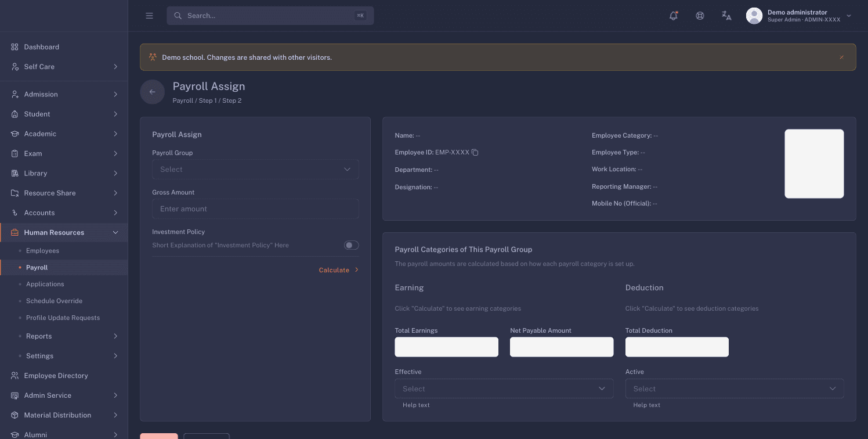Expand the Self Care menu

[x=64, y=67]
